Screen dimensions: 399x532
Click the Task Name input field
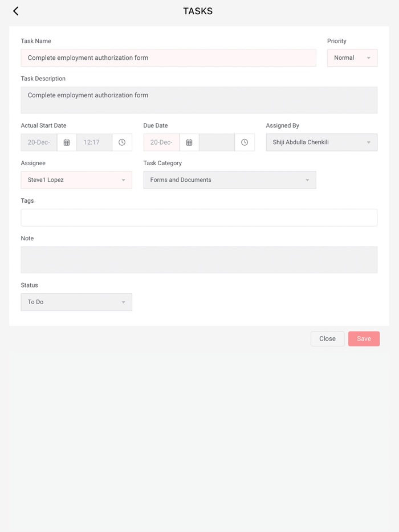click(168, 58)
